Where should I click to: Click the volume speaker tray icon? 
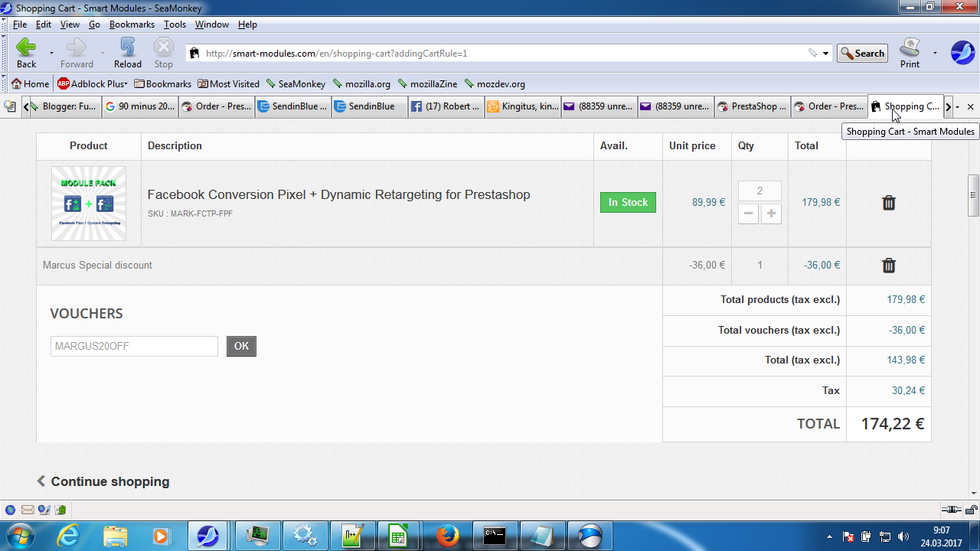(x=903, y=536)
